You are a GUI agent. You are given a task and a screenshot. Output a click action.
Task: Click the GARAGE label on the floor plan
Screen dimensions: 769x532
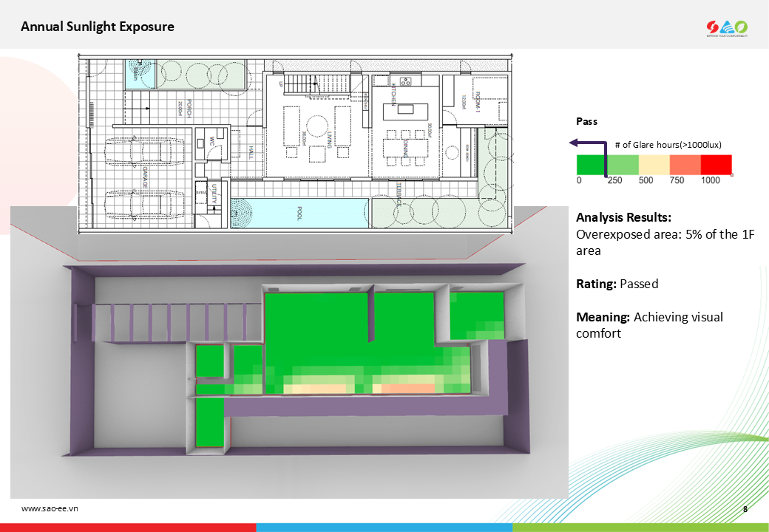point(145,177)
